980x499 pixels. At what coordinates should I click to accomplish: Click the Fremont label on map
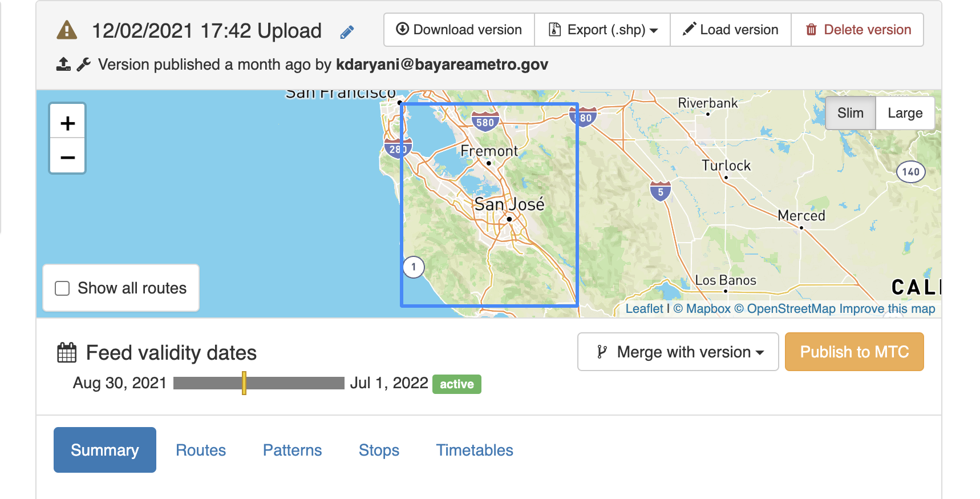point(489,151)
